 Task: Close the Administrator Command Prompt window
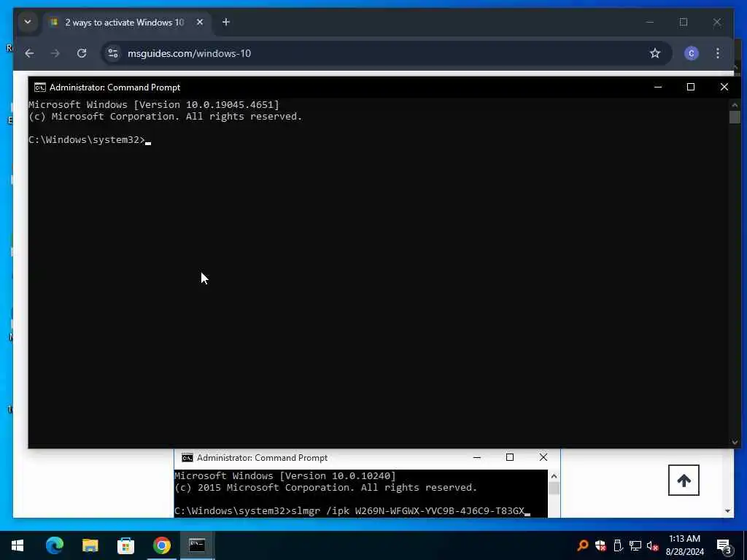click(724, 87)
